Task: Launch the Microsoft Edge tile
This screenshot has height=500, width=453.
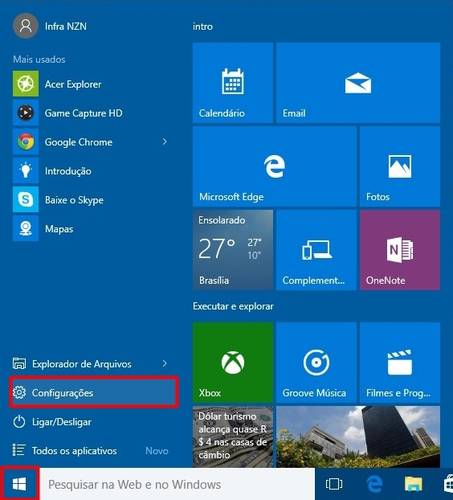Action: coord(274,167)
